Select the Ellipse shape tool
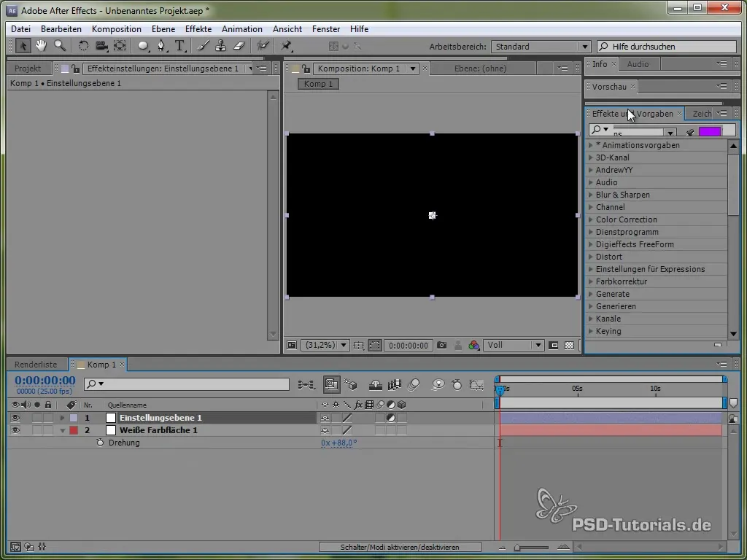This screenshot has height=560, width=747. tap(144, 46)
